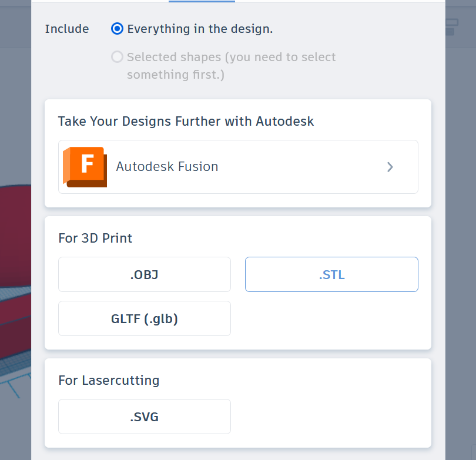
Task: Open the Autodesk Fusion text link
Action: (167, 167)
